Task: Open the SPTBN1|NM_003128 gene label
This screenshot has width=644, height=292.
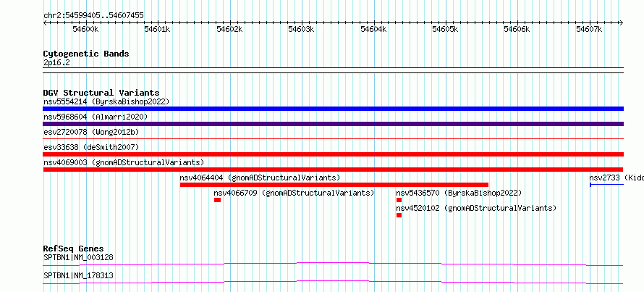Action: tap(78, 257)
